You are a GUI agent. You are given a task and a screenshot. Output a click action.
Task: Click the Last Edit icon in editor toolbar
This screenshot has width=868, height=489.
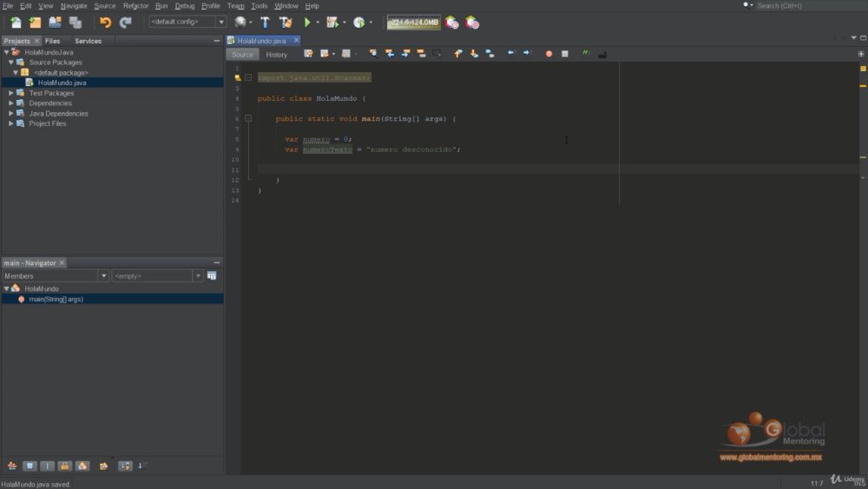tap(308, 54)
